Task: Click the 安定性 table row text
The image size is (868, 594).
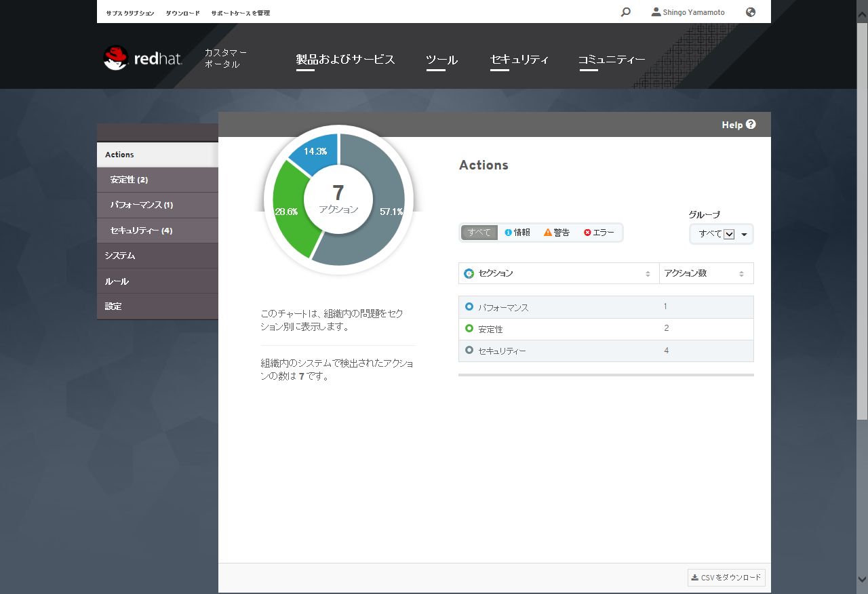Action: [x=490, y=330]
